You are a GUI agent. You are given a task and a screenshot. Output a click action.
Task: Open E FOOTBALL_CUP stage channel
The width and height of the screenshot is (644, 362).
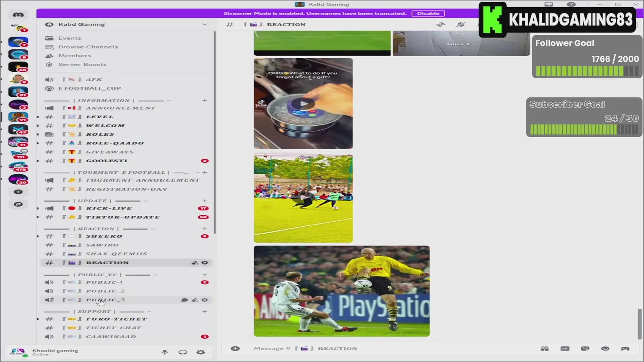[126, 88]
